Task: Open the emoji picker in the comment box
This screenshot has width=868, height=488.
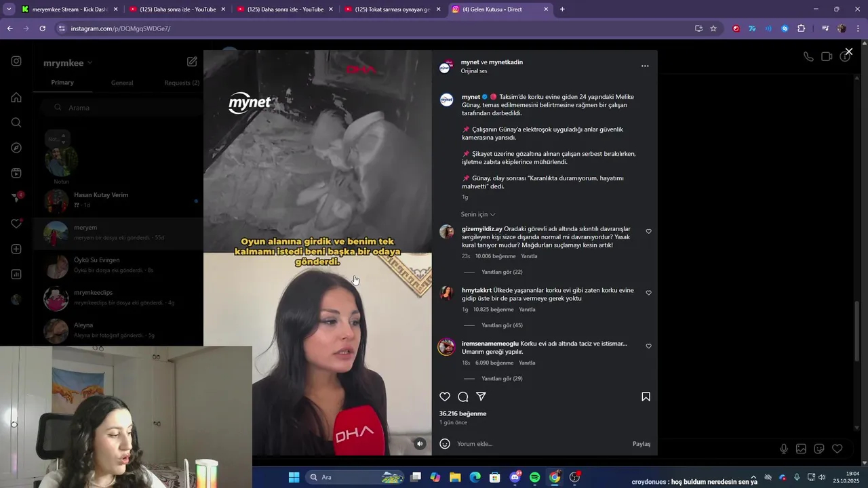Action: [x=445, y=444]
